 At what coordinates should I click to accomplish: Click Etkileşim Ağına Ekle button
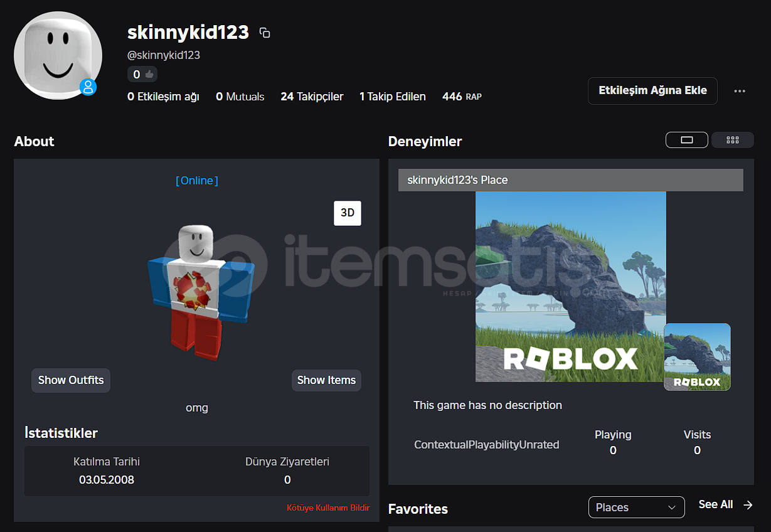[652, 90]
